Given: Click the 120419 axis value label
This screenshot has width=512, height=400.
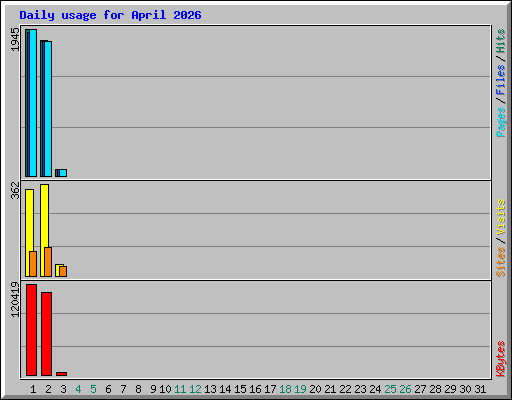Looking at the screenshot, I should 15,299.
